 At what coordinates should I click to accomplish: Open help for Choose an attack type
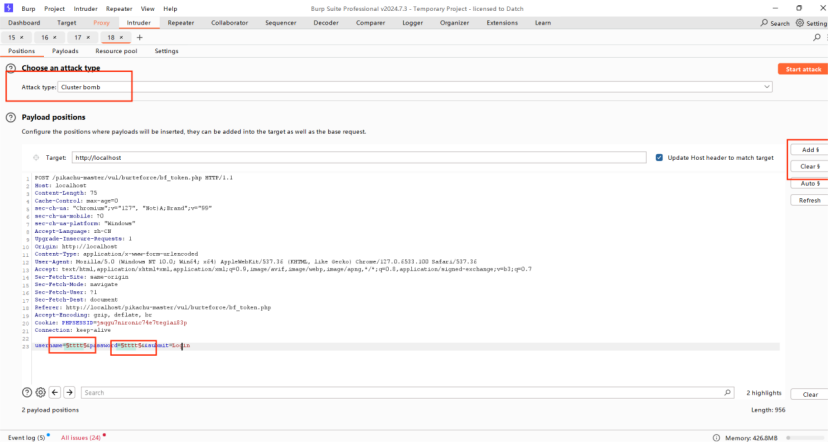click(11, 69)
